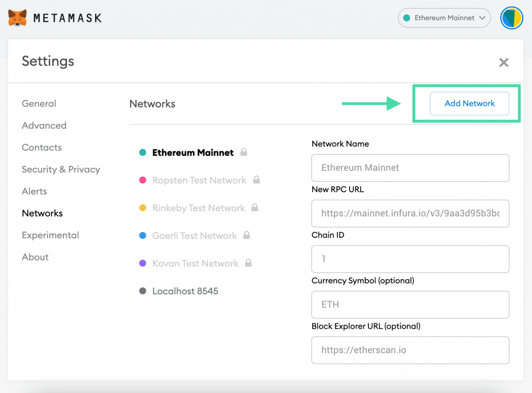Click the Add Network button

469,103
